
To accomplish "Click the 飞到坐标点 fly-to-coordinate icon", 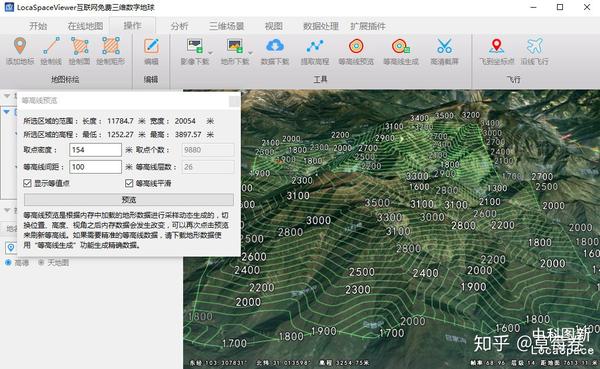I will point(496,46).
